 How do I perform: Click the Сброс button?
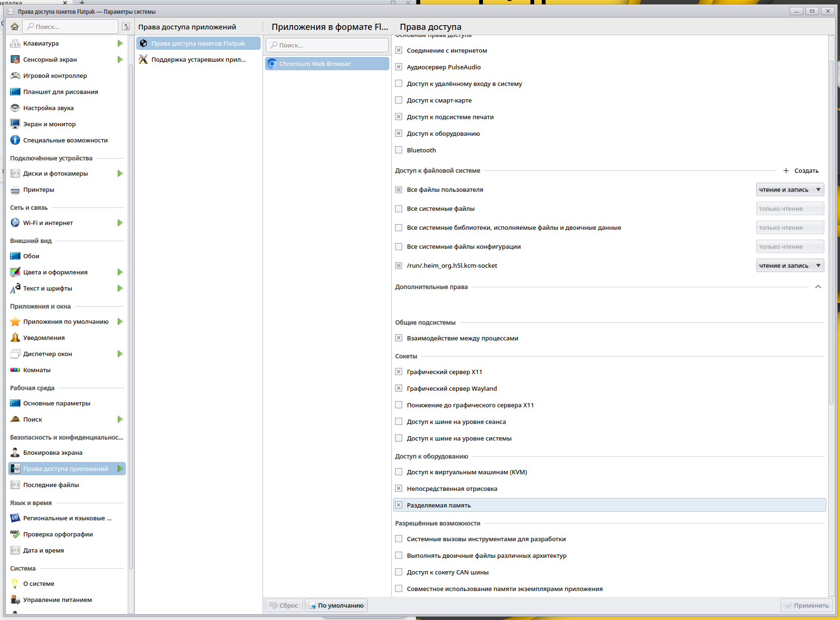(284, 605)
